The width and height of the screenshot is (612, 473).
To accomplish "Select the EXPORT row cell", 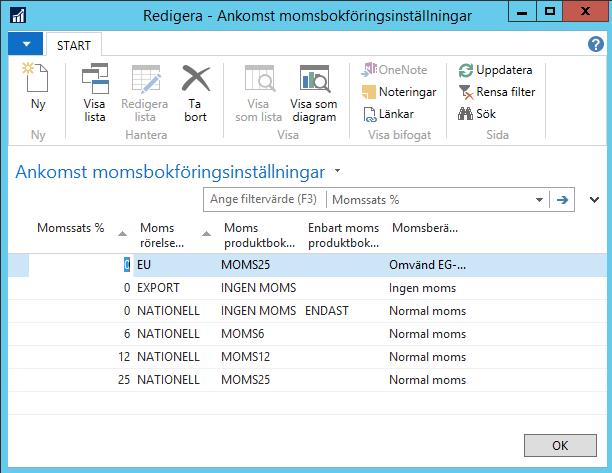I will [x=158, y=288].
